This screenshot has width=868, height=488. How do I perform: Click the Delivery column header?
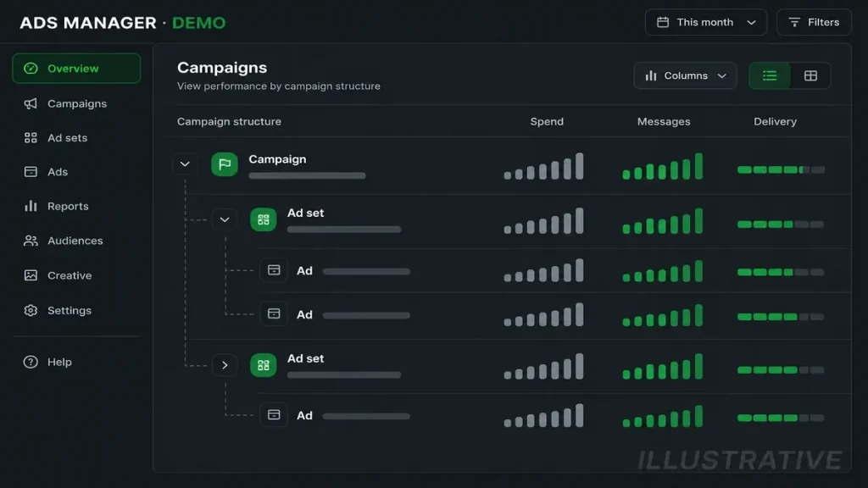[x=775, y=121]
